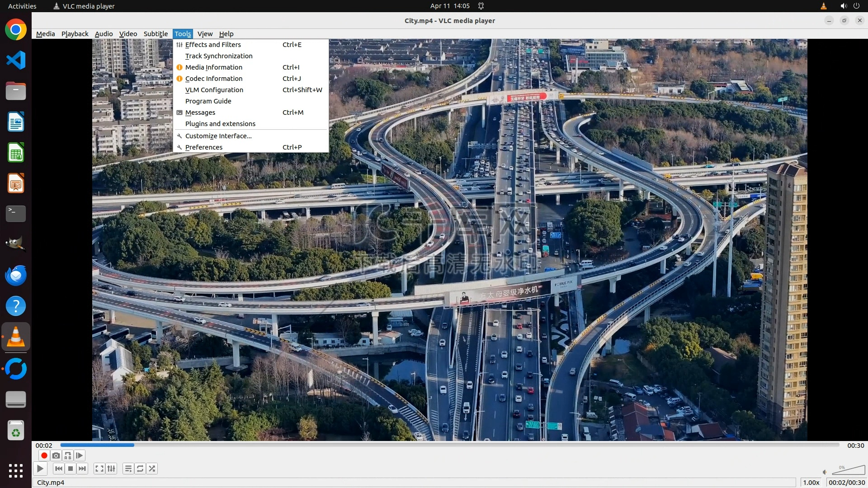Expand the Playback menu
The width and height of the screenshot is (868, 488).
tap(75, 34)
